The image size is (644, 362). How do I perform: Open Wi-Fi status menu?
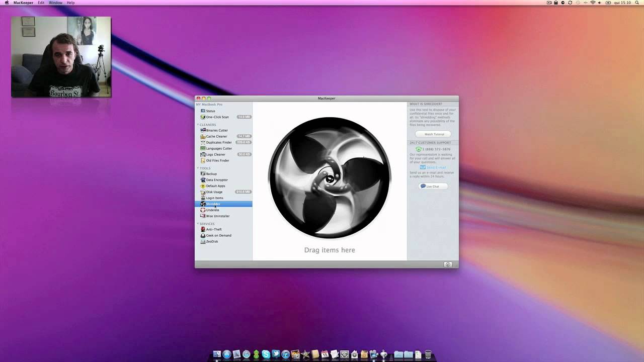click(x=593, y=3)
